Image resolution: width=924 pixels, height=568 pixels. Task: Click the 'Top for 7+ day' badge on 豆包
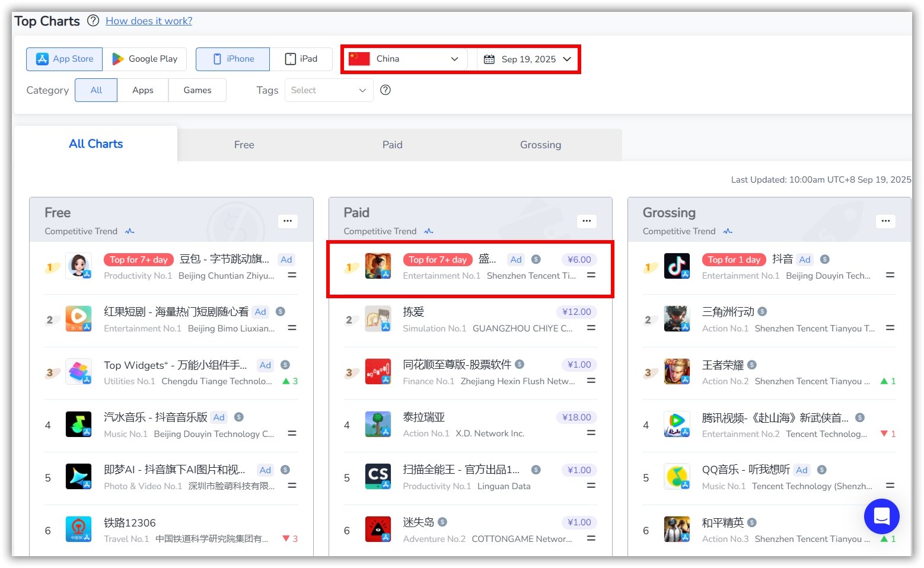coord(139,260)
